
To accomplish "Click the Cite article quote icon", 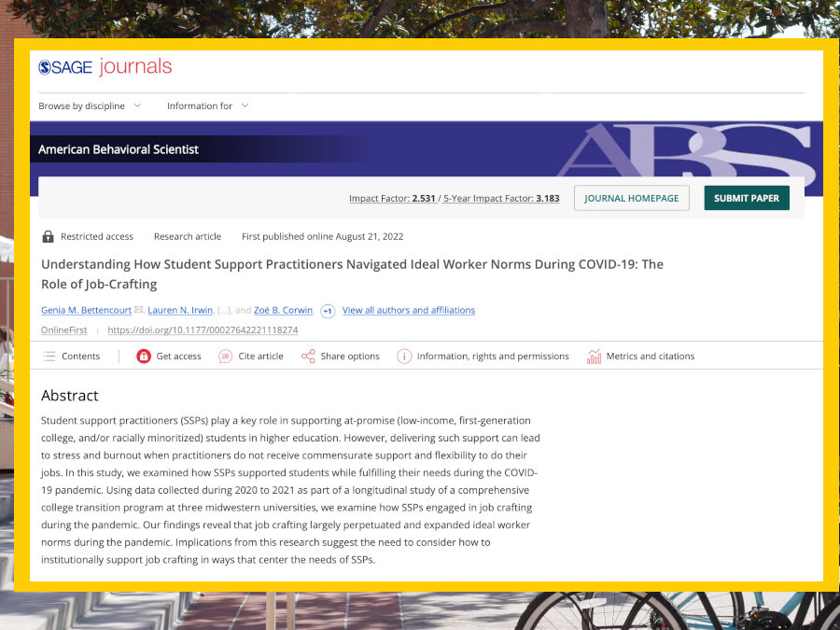I will 226,357.
